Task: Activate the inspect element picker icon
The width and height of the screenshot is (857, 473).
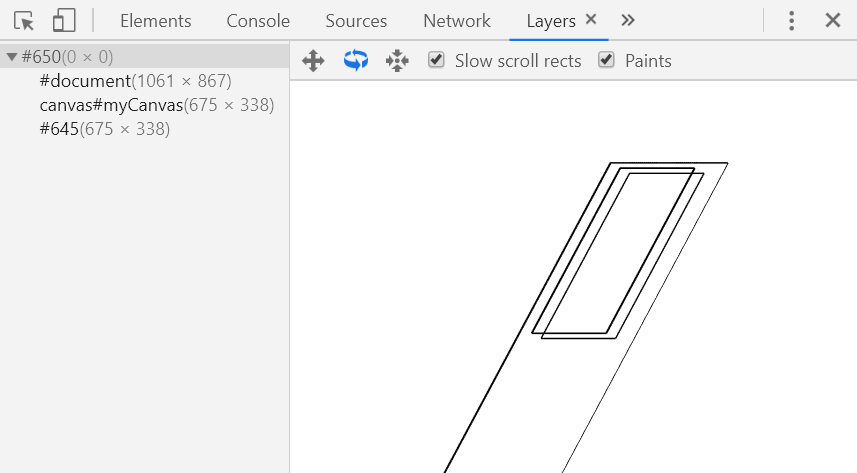Action: pos(24,21)
